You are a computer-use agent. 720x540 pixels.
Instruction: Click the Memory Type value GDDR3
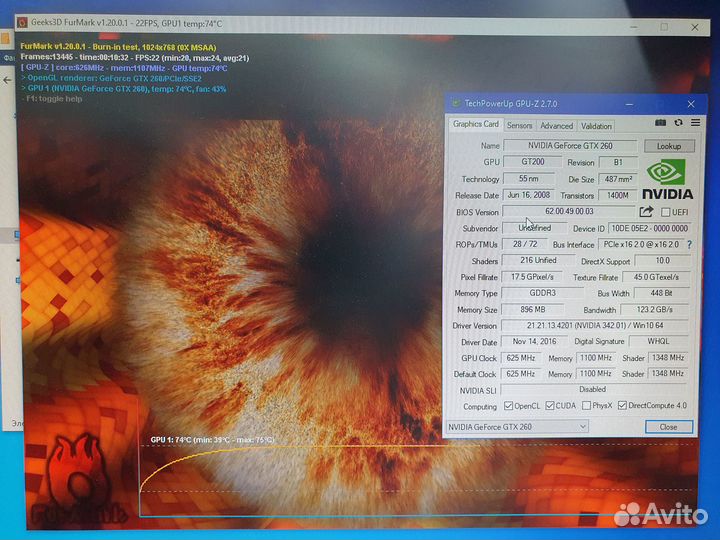pyautogui.click(x=542, y=293)
